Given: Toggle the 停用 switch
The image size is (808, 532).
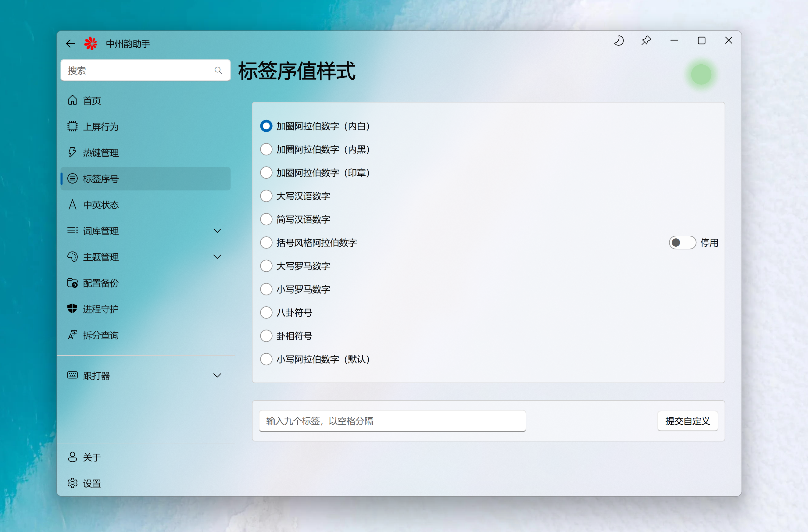Looking at the screenshot, I should (x=682, y=243).
